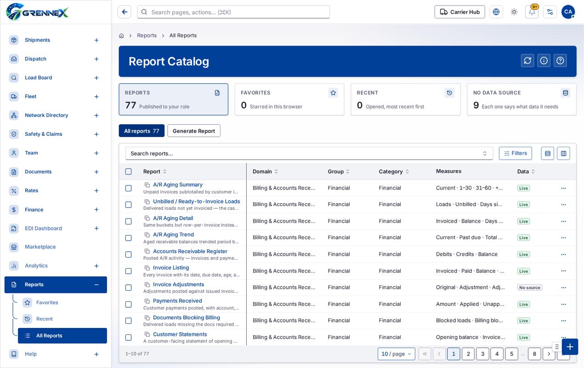Open the Report Catalog help icon

click(560, 61)
